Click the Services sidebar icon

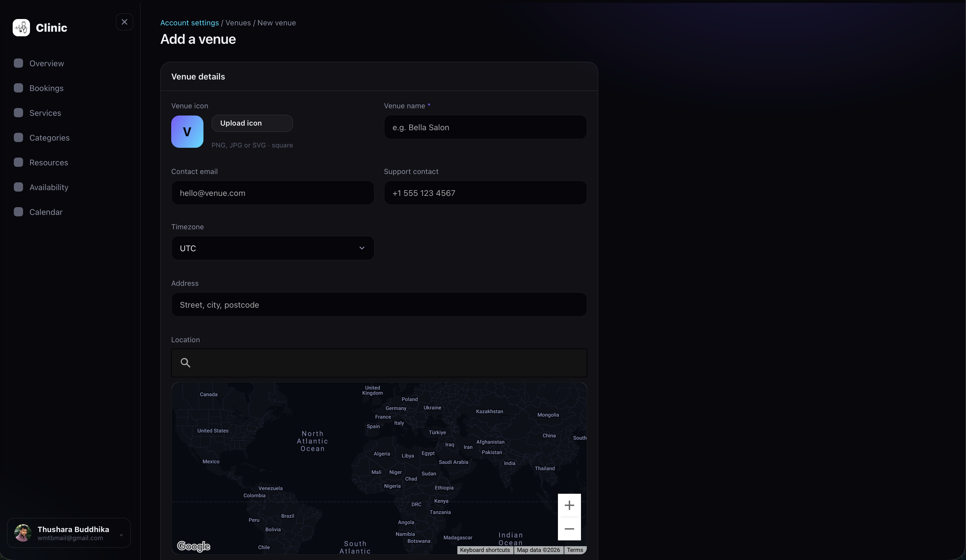18,113
